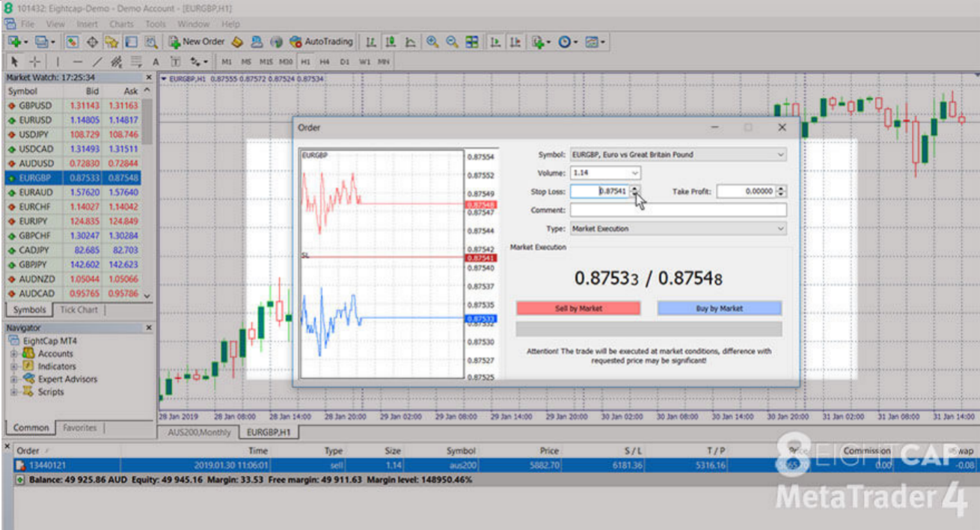Click the Zoom In magnifier icon
The width and height of the screenshot is (980, 530).
[432, 42]
